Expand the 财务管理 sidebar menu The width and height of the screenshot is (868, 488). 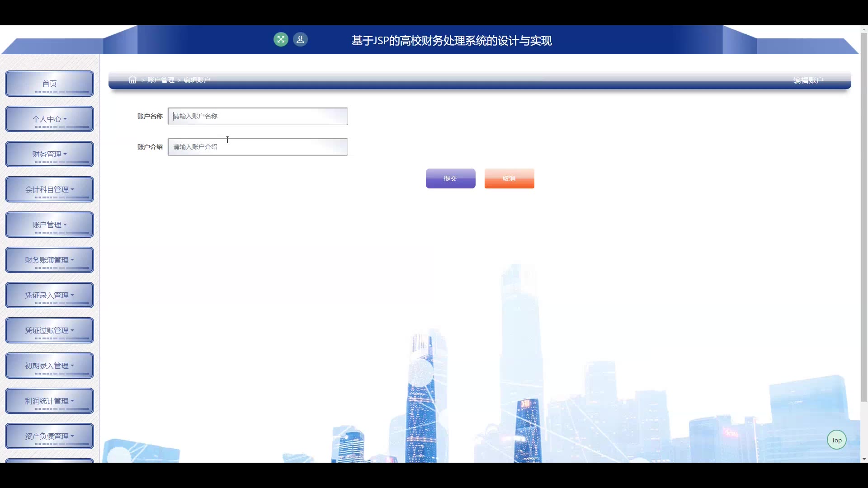50,154
